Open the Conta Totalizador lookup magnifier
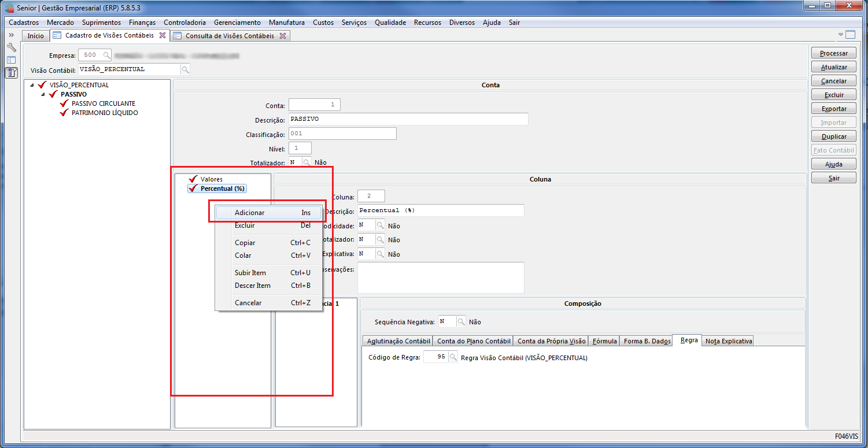The height and width of the screenshot is (448, 868). tap(306, 163)
